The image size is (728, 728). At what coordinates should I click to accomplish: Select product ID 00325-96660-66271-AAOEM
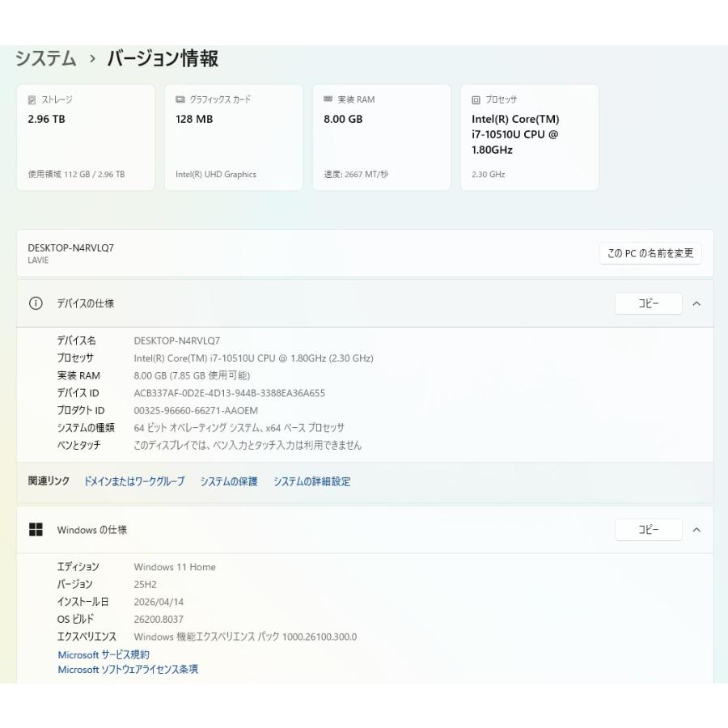point(196,410)
